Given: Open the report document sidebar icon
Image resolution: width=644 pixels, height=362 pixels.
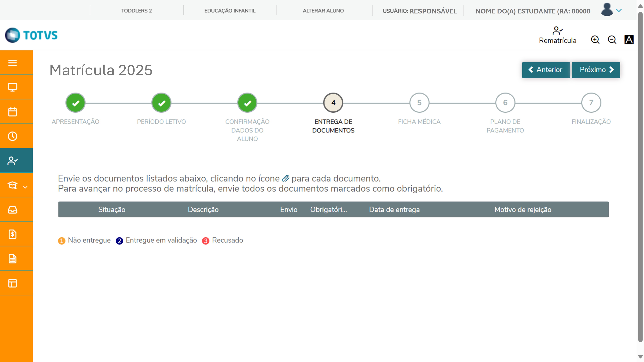Looking at the screenshot, I should (x=12, y=259).
